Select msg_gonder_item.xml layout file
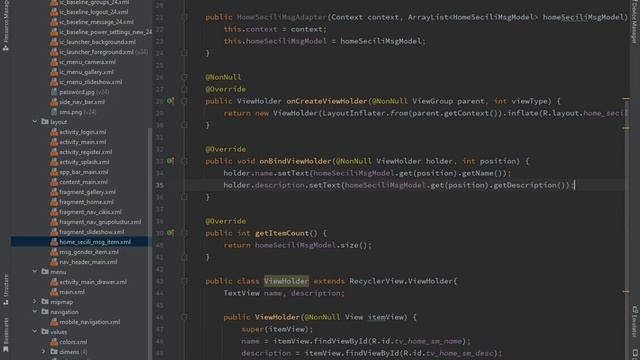 (84, 252)
